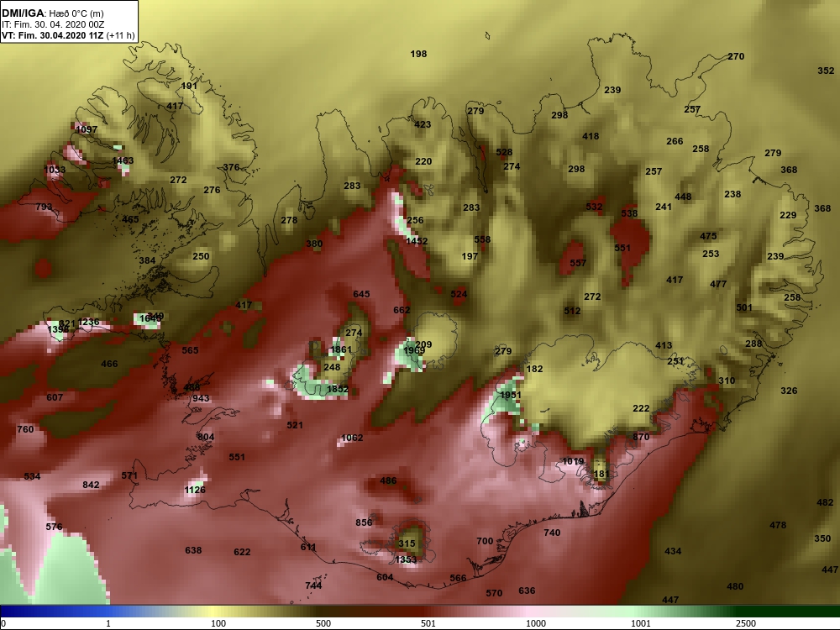Click the map value 512
840x630 pixels.
pyautogui.click(x=572, y=311)
